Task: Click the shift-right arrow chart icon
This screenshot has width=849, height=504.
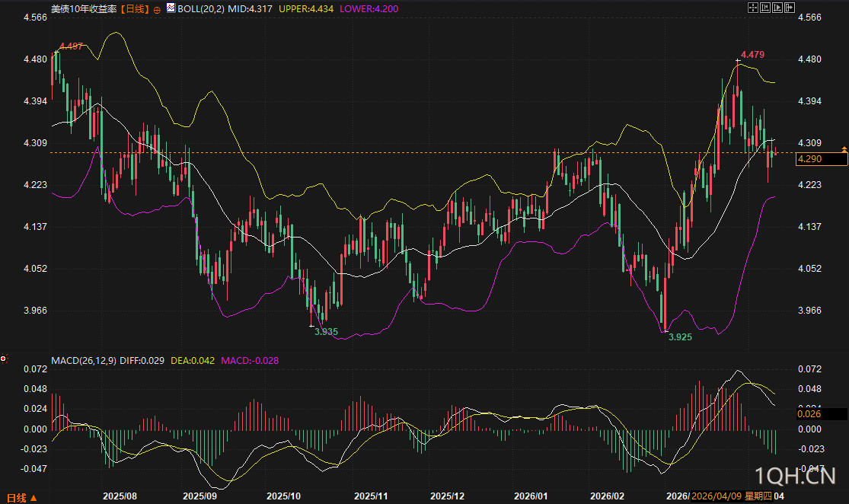Action: click(x=790, y=8)
